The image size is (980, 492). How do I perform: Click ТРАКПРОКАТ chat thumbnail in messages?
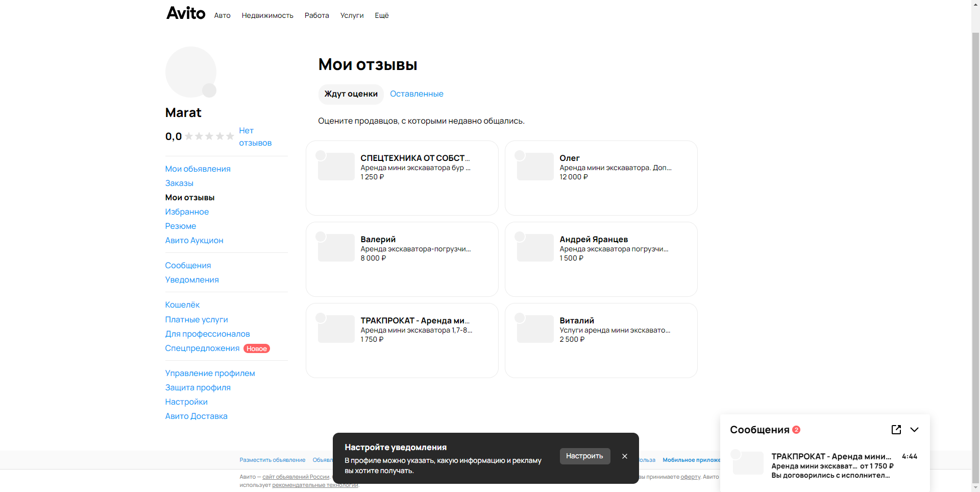[x=748, y=463]
